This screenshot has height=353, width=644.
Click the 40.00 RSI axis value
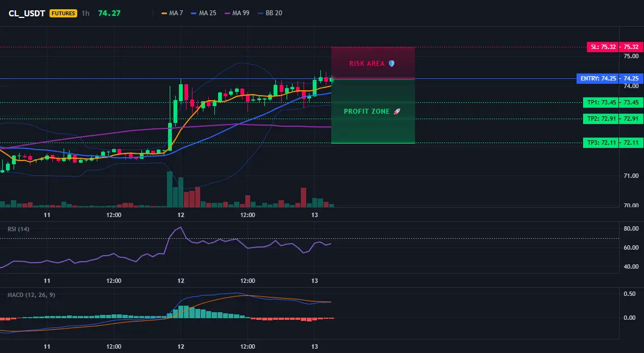click(x=631, y=267)
